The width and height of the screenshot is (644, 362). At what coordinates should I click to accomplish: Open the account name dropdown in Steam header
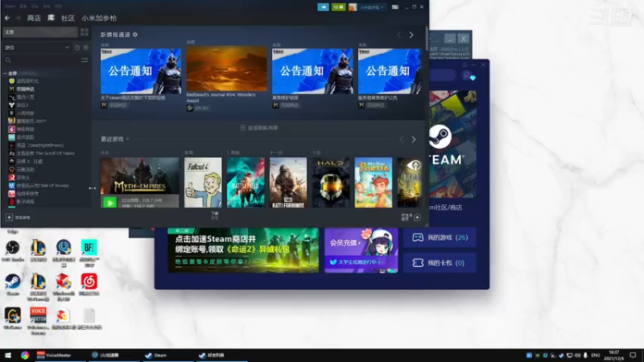tap(373, 7)
